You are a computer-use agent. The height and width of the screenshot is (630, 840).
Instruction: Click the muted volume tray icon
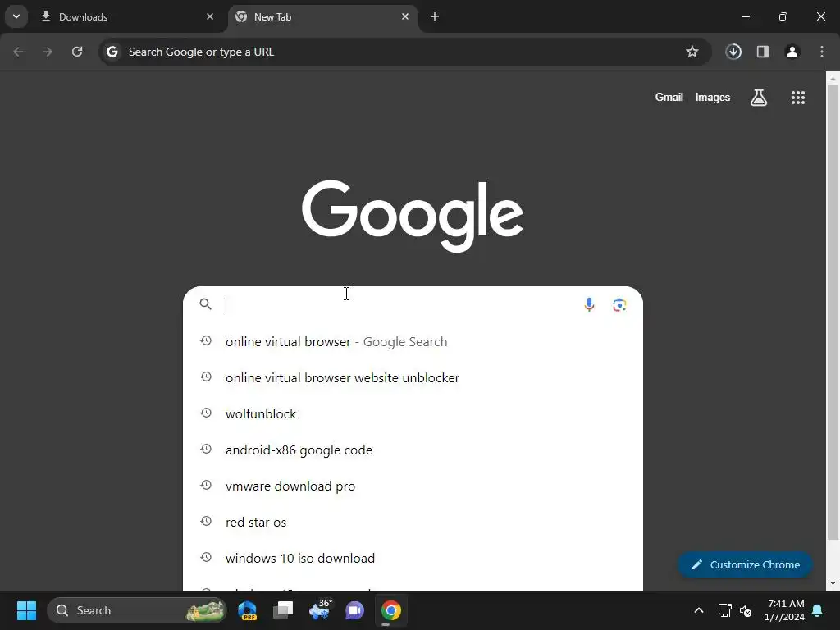tap(746, 610)
